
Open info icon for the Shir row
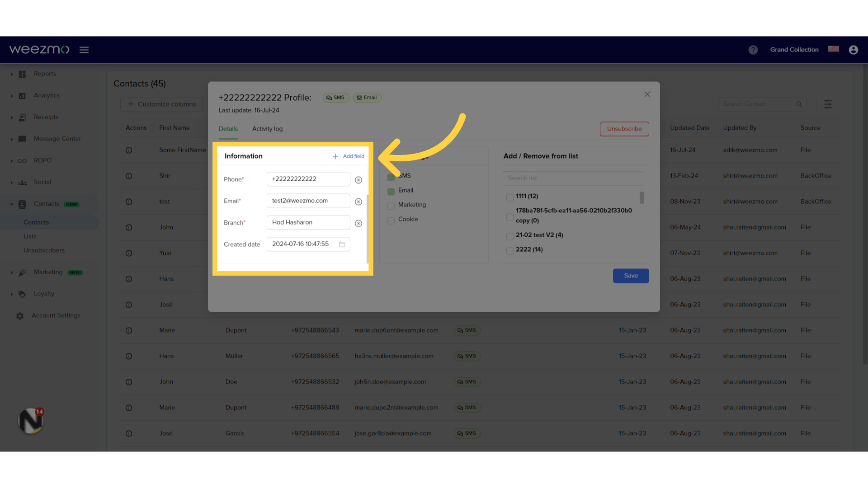(x=129, y=176)
